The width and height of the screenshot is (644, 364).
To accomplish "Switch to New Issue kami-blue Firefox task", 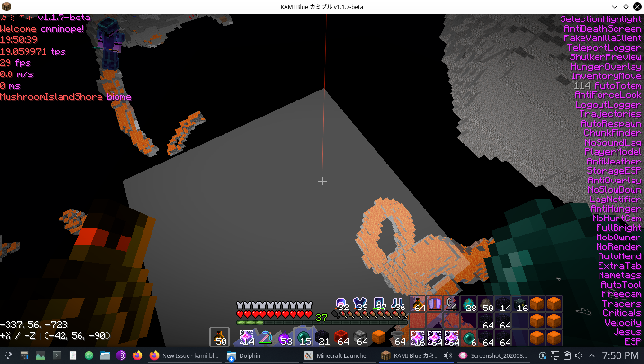I will [186, 355].
